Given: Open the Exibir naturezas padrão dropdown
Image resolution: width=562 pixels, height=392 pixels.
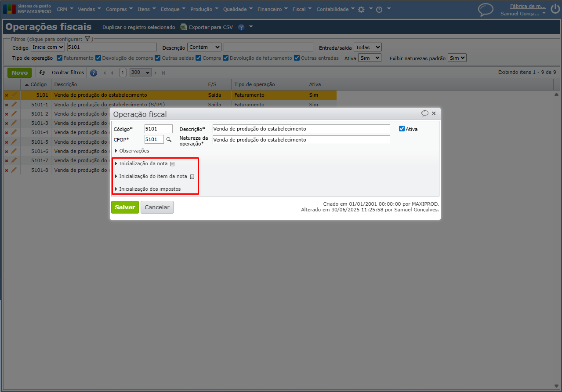Looking at the screenshot, I should (x=457, y=58).
